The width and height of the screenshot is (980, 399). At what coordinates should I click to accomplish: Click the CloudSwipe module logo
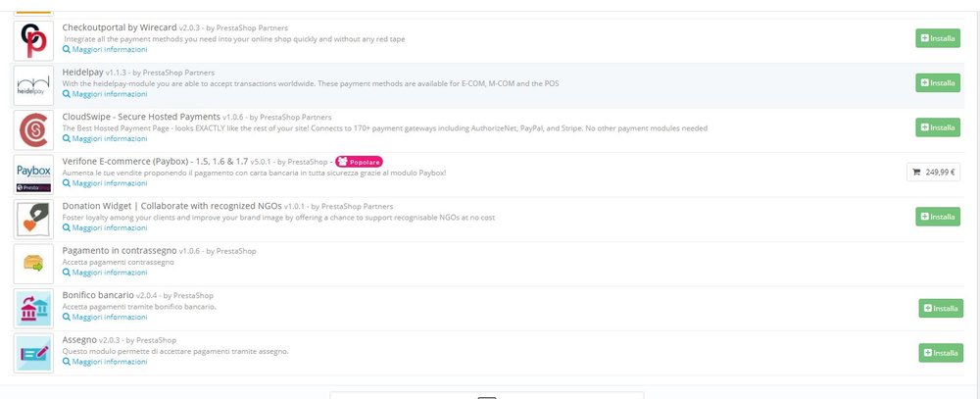point(33,130)
